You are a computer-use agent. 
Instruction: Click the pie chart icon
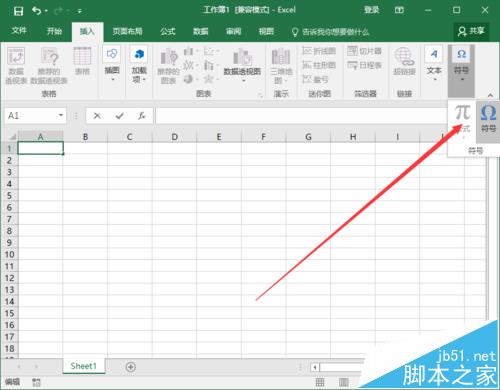point(189,79)
